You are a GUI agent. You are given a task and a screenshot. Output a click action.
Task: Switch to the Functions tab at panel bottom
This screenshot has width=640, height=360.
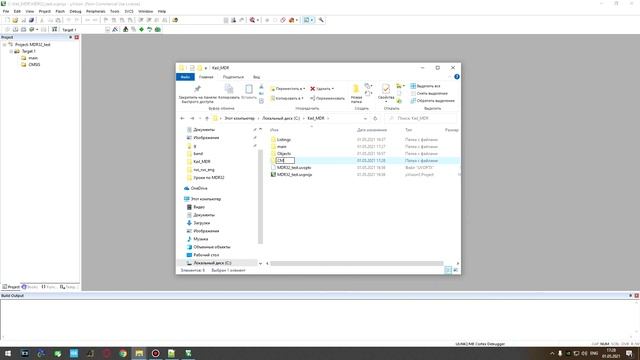point(49,287)
